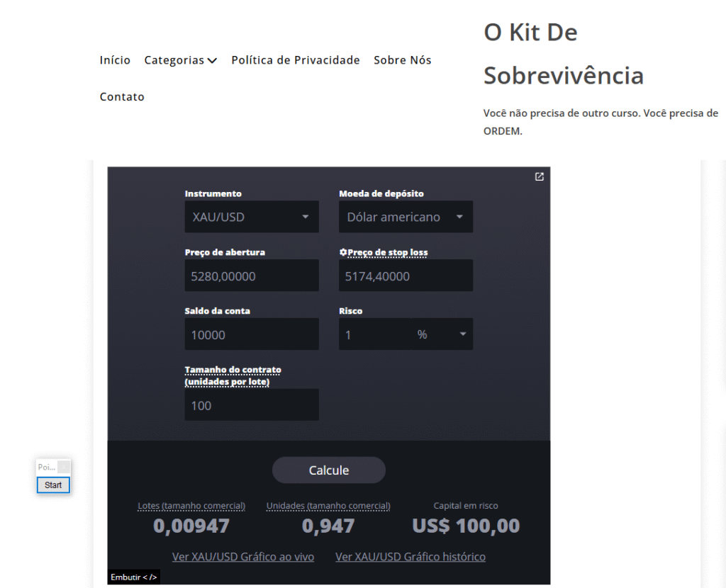The width and height of the screenshot is (726, 588).
Task: Click the Embutir embed code button
Action: (x=134, y=577)
